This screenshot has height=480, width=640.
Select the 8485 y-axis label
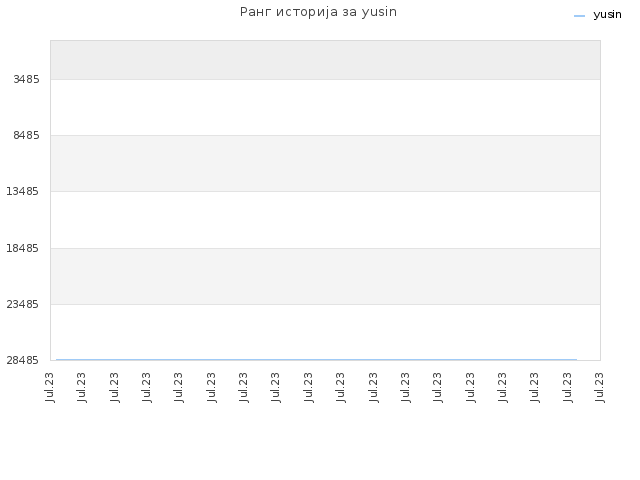27,135
